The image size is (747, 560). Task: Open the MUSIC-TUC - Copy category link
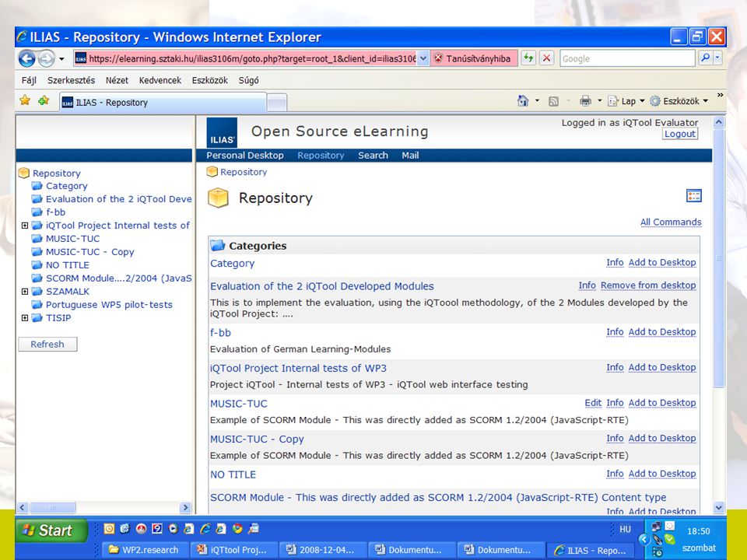tap(257, 439)
